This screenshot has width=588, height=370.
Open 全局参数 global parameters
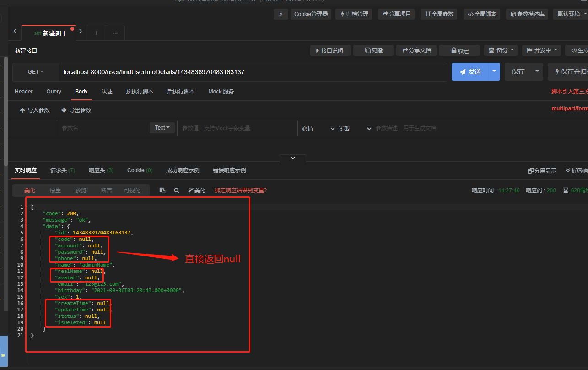coord(439,14)
